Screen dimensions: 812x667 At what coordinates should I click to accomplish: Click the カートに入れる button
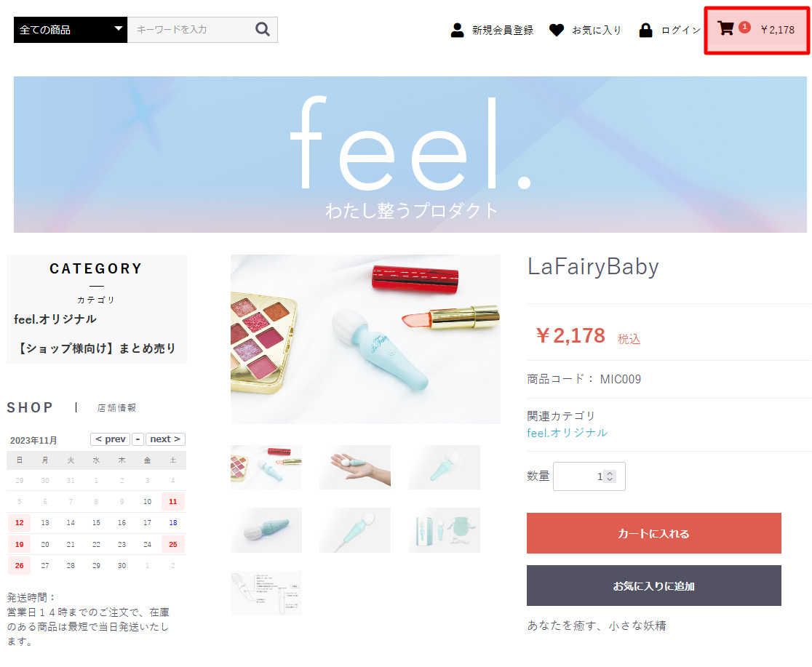pyautogui.click(x=653, y=533)
